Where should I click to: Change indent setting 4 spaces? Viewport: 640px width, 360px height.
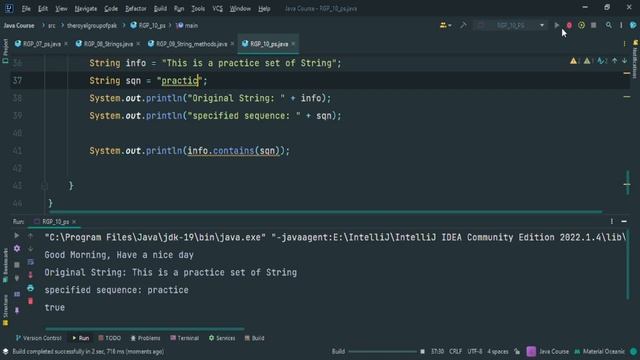pyautogui.click(x=498, y=351)
